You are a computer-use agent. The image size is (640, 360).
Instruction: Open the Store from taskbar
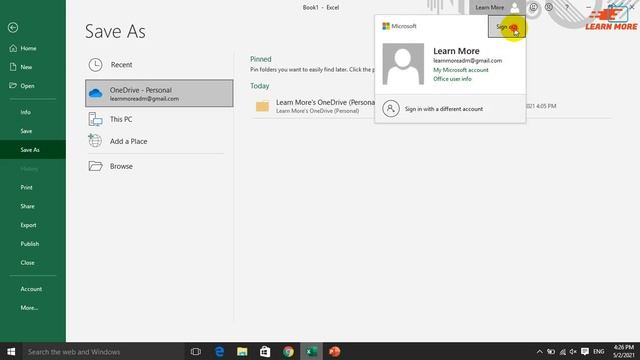pos(265,351)
